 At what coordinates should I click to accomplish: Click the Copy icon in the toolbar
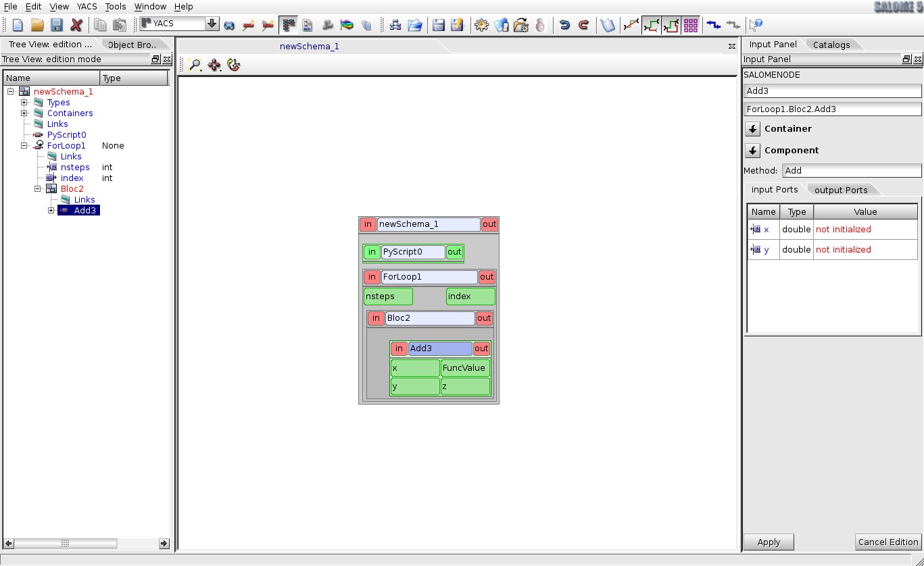100,25
